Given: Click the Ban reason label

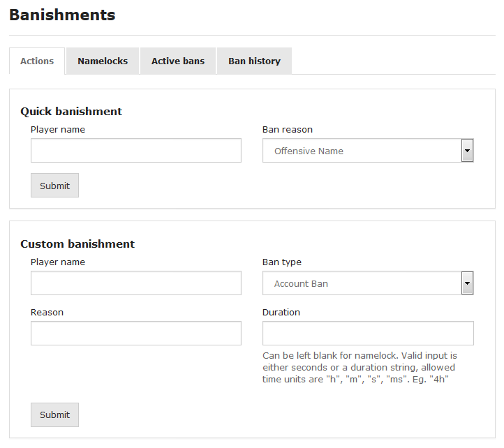Looking at the screenshot, I should point(288,130).
